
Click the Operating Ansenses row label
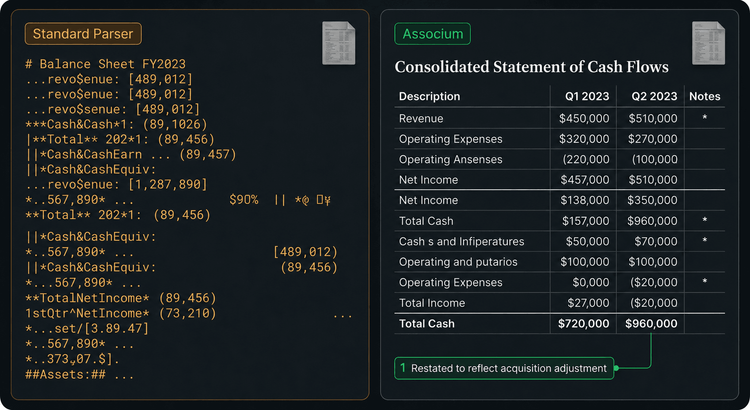[x=451, y=159]
